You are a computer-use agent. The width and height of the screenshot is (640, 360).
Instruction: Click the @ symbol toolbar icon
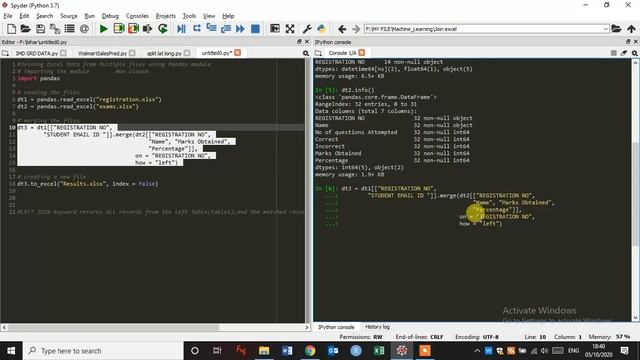(x=84, y=29)
